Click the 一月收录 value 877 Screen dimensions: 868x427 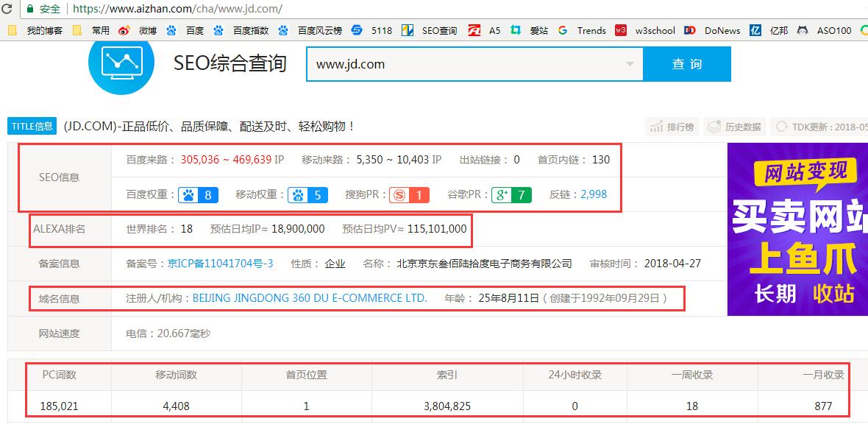pyautogui.click(x=823, y=406)
